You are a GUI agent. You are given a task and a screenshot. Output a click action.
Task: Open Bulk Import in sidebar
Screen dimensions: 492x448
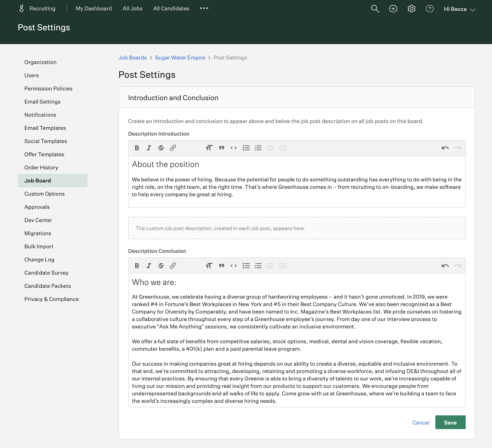[39, 247]
